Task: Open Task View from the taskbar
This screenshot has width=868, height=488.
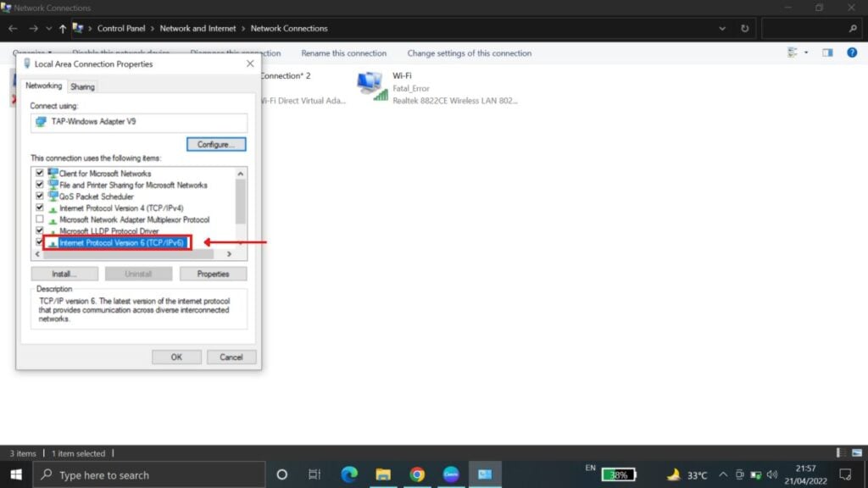Action: (x=314, y=474)
